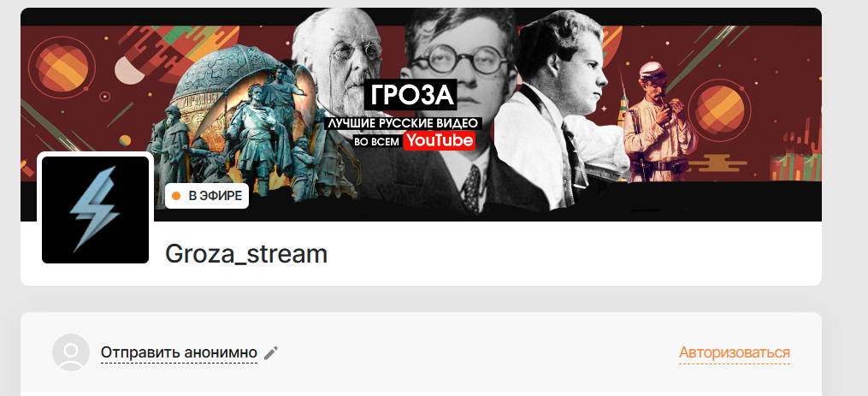Click the lightning bolt channel avatar
The width and height of the screenshot is (868, 396).
coord(95,210)
